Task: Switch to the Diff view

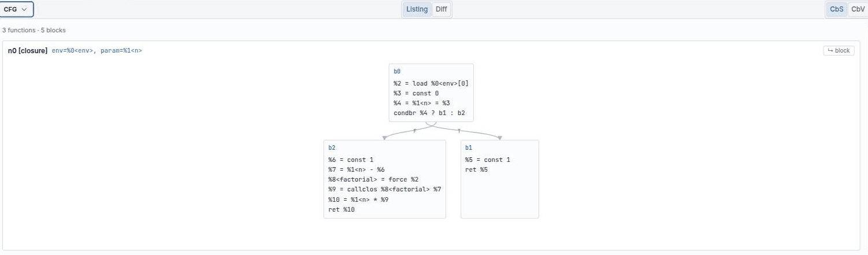Action: pos(441,9)
